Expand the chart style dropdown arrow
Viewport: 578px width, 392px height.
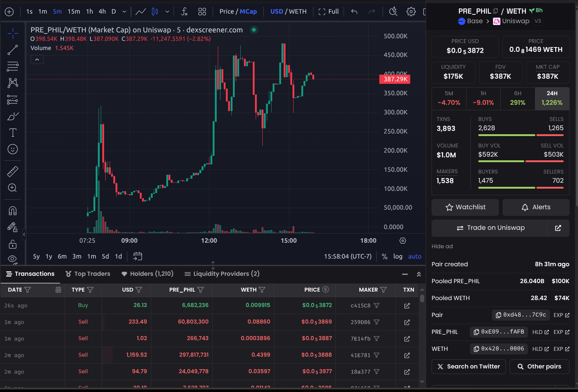167,12
